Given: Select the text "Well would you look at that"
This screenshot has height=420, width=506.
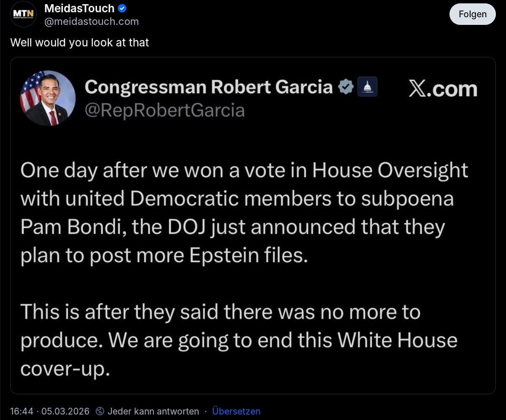Looking at the screenshot, I should [79, 43].
